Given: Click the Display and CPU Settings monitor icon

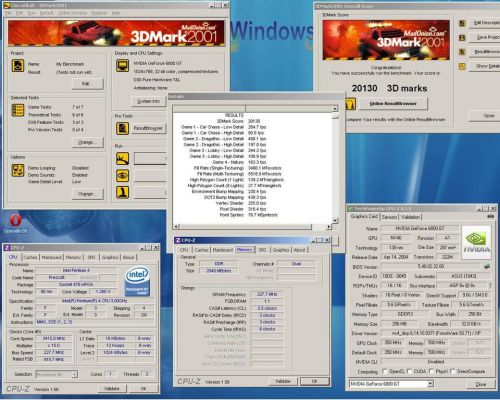Looking at the screenshot, I should 122,66.
